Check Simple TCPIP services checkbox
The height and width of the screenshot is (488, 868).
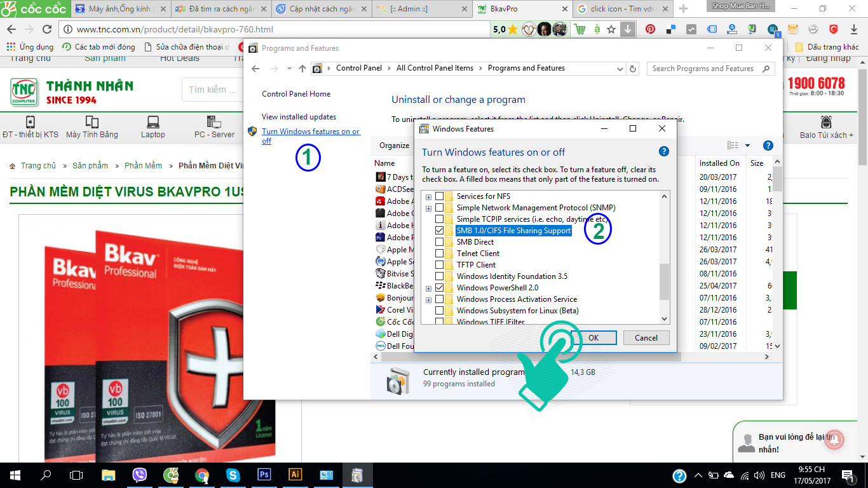tap(439, 219)
